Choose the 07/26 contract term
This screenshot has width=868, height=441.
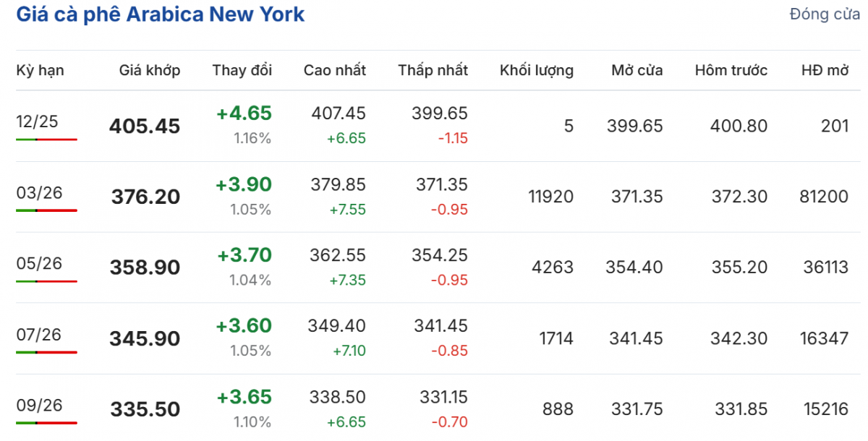click(x=39, y=334)
